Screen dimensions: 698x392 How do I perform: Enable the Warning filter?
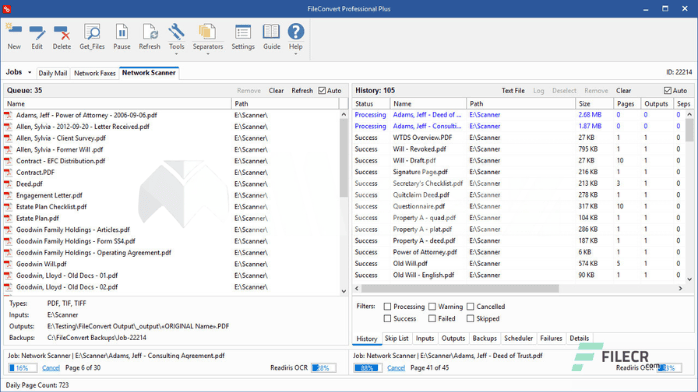point(432,307)
